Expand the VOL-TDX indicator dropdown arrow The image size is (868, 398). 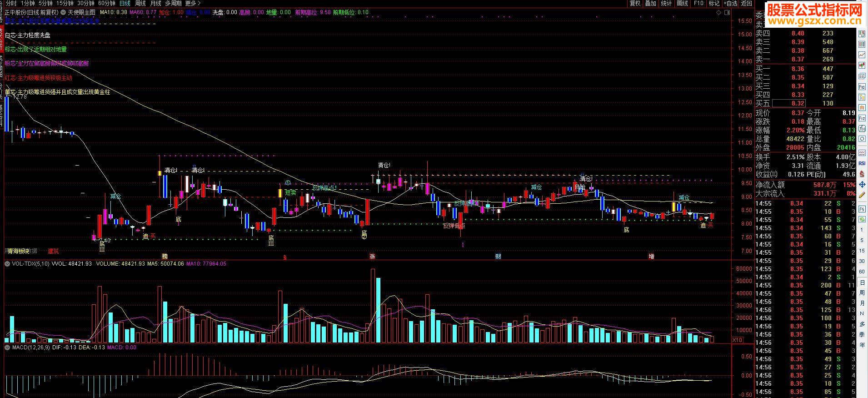[x=7, y=263]
